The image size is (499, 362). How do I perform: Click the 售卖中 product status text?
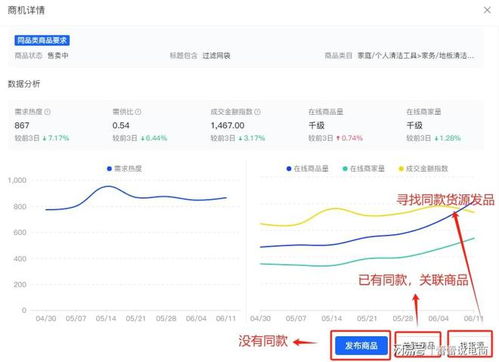tap(58, 56)
